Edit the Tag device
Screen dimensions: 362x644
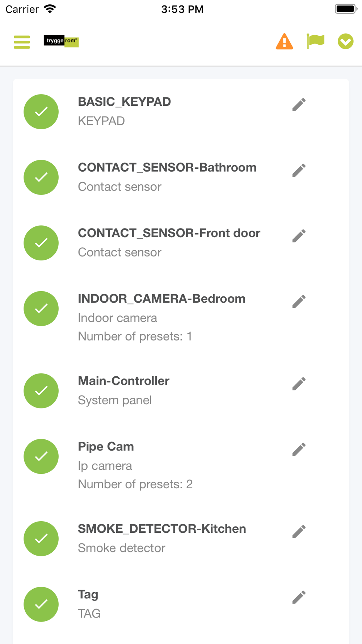tap(299, 597)
